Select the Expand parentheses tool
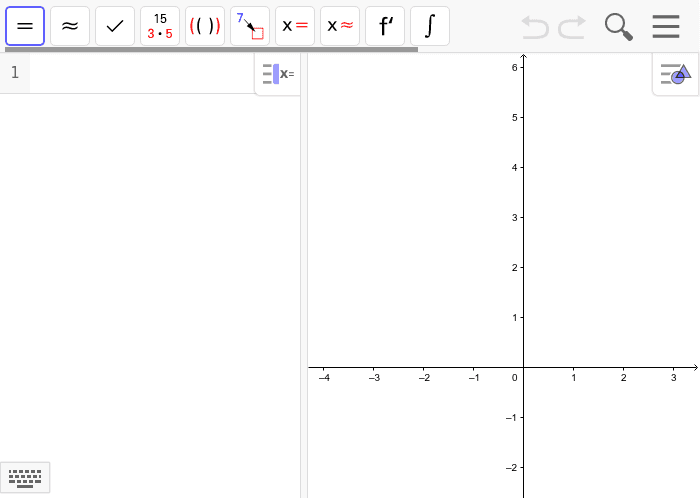Viewport: 700px width, 500px height. tap(205, 26)
